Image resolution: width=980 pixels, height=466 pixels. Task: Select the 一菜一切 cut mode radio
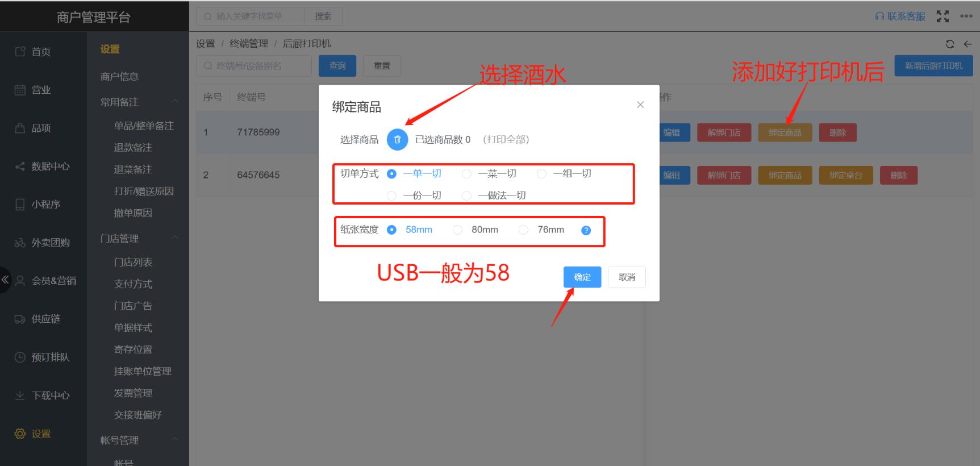(x=466, y=174)
